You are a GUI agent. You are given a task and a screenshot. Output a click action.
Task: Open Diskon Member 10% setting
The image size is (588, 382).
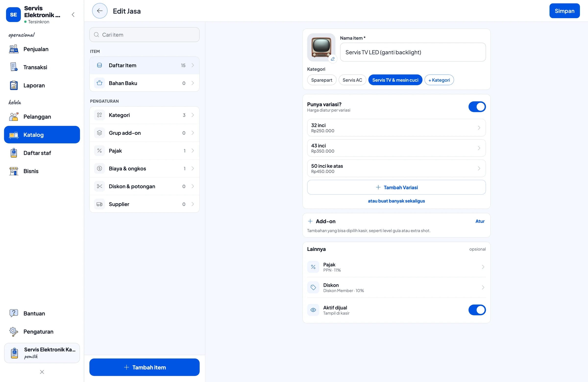click(396, 287)
